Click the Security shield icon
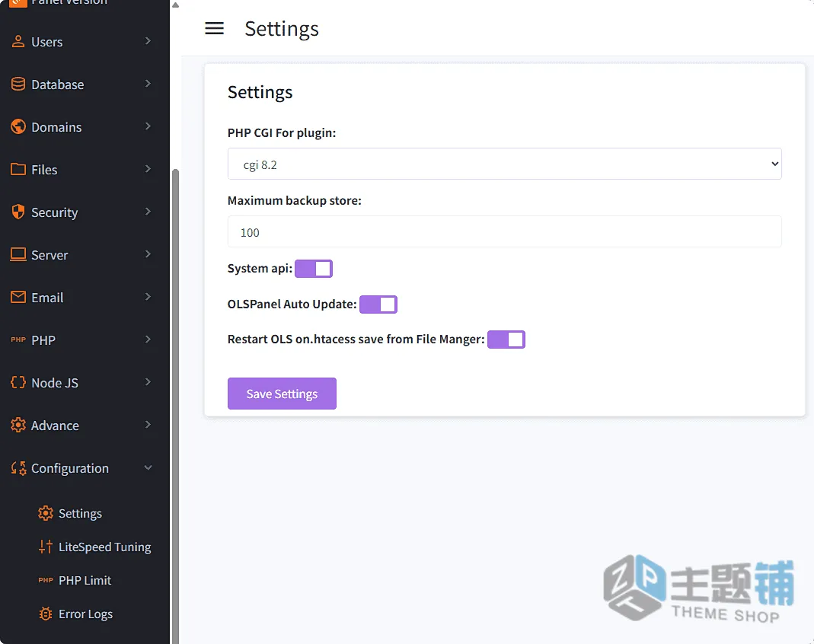Screen dimensions: 814x644 (18, 212)
